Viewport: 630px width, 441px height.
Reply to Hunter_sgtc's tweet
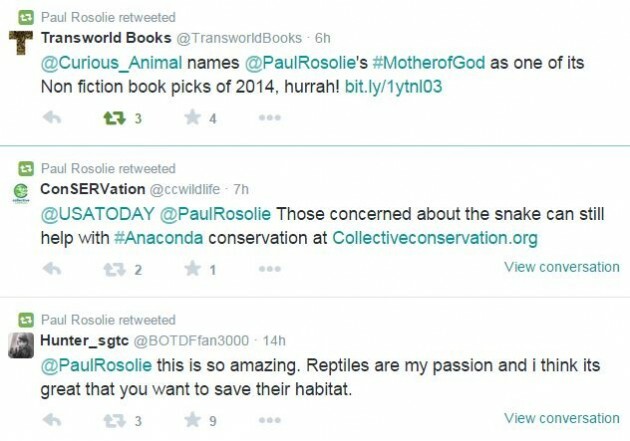[53, 420]
